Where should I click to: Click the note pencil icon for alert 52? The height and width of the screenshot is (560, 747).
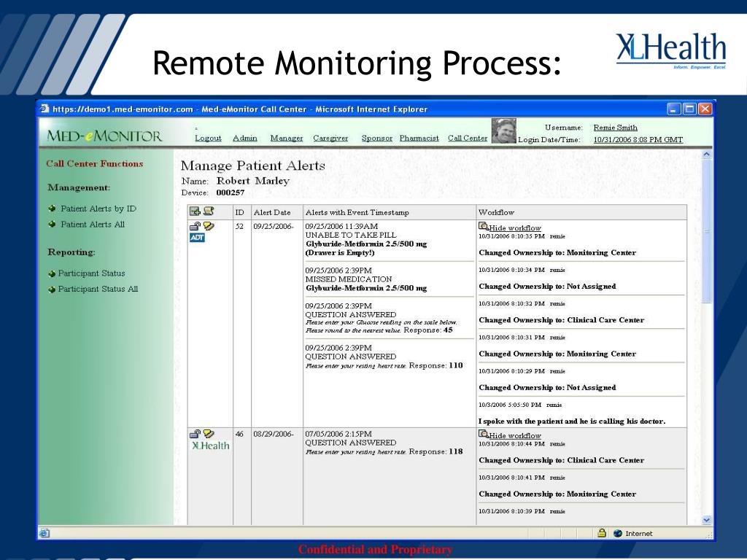[x=209, y=226]
